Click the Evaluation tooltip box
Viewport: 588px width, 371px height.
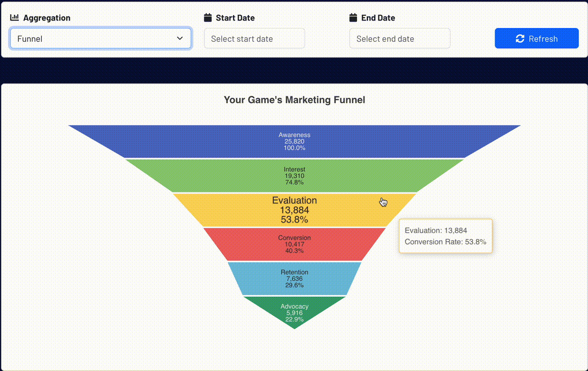click(445, 236)
